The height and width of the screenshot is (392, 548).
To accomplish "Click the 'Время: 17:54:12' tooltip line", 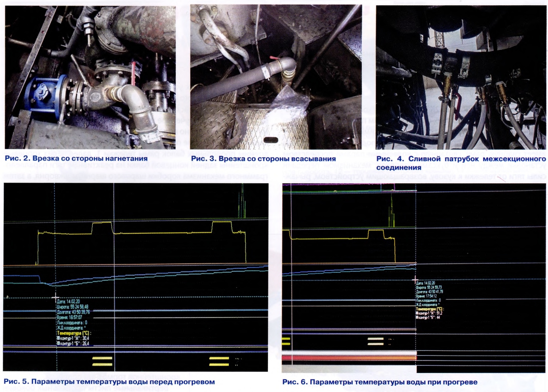I will [x=426, y=296].
